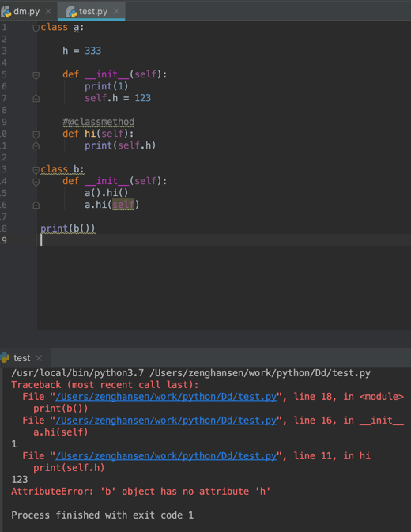Click the AttributeError message in console
The width and height of the screenshot is (411, 532).
coord(141,491)
